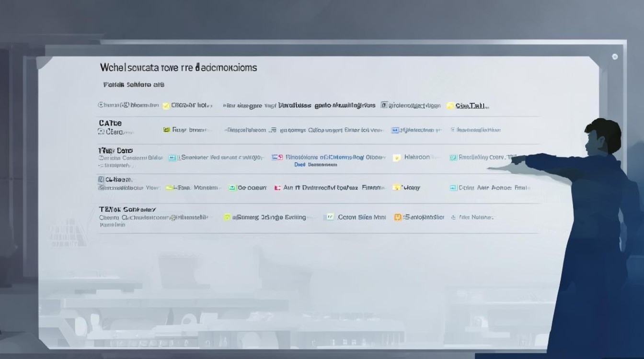Click the yellow-green icon beside "Samang"
The height and width of the screenshot is (359, 644).
pyautogui.click(x=227, y=217)
